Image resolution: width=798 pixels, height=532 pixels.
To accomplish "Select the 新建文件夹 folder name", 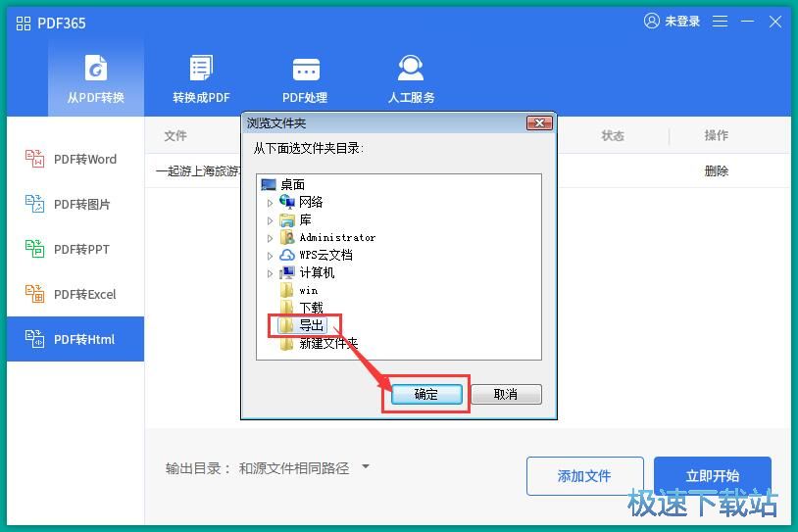I will pos(328,343).
